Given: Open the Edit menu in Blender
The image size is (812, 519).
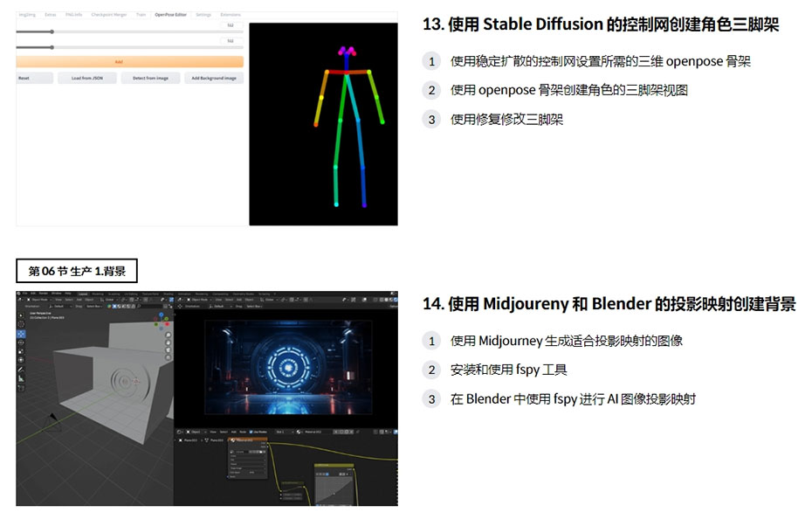Looking at the screenshot, I should [33, 294].
